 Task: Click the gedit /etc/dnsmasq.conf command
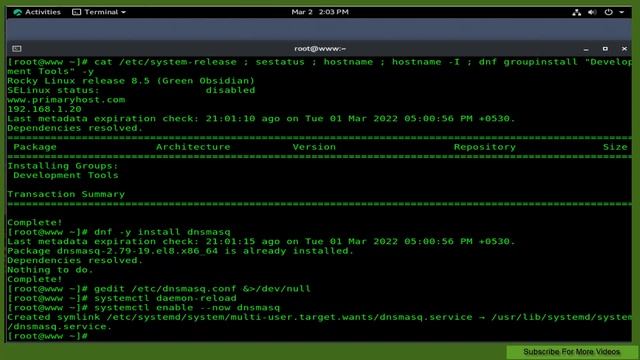click(x=202, y=289)
